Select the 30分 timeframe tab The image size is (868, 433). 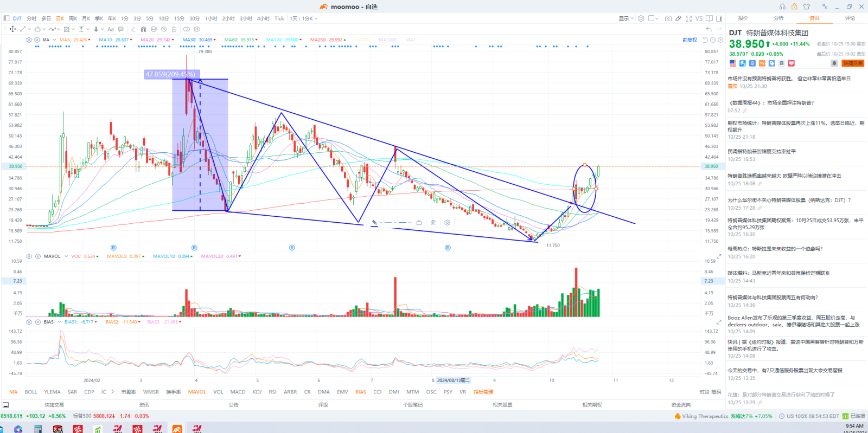click(194, 18)
